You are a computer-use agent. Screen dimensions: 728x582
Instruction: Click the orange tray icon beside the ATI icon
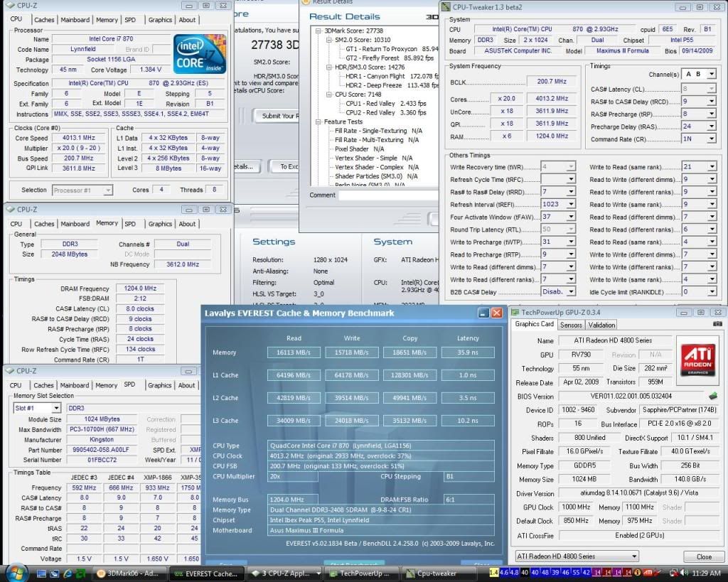click(x=638, y=573)
